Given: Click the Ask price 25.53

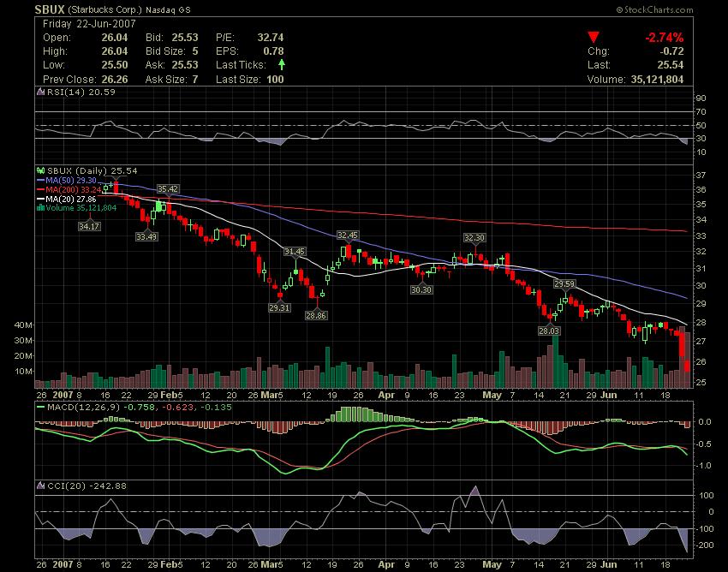Looking at the screenshot, I should click(x=185, y=65).
